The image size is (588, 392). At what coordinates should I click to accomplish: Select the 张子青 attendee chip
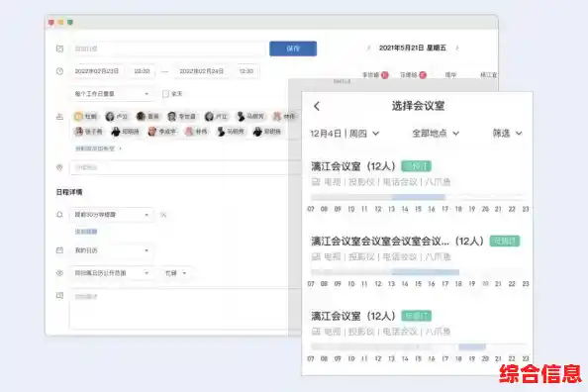(x=88, y=132)
